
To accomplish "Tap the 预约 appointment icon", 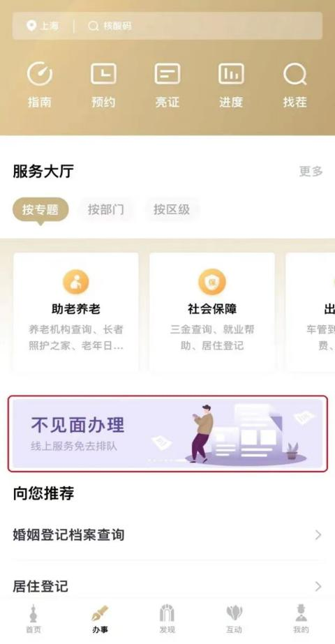I will point(103,75).
